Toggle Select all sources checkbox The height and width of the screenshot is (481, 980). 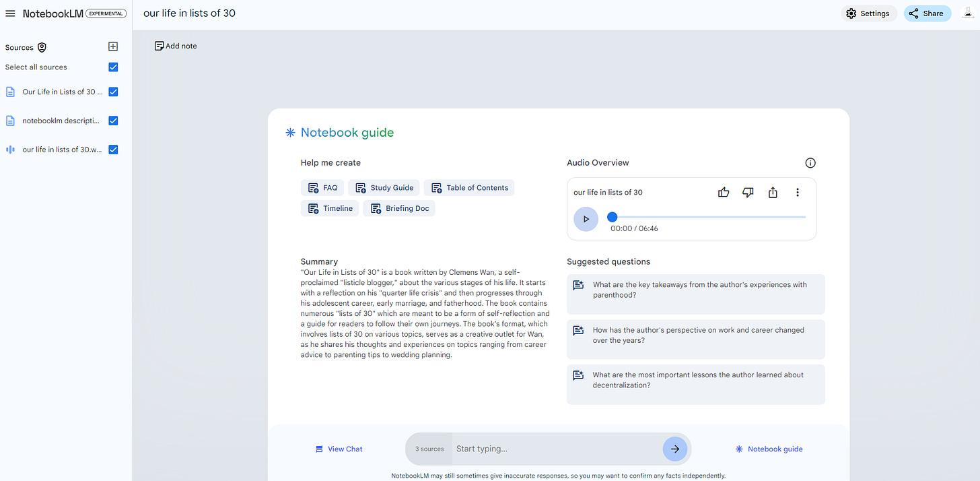pos(113,67)
